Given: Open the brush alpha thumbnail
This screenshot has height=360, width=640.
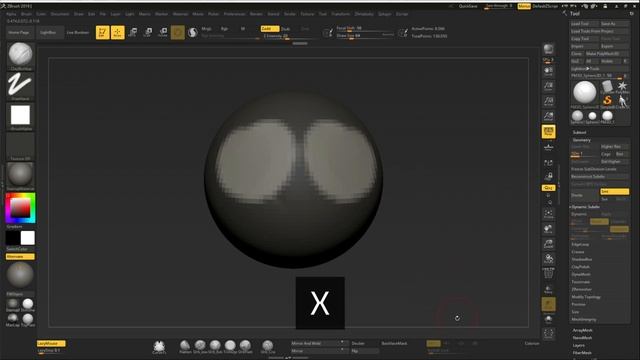Looking at the screenshot, I should [x=20, y=116].
